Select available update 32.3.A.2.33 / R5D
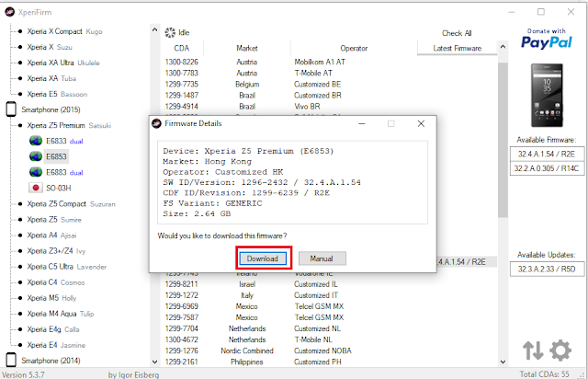The width and height of the screenshot is (588, 379). pos(547,269)
